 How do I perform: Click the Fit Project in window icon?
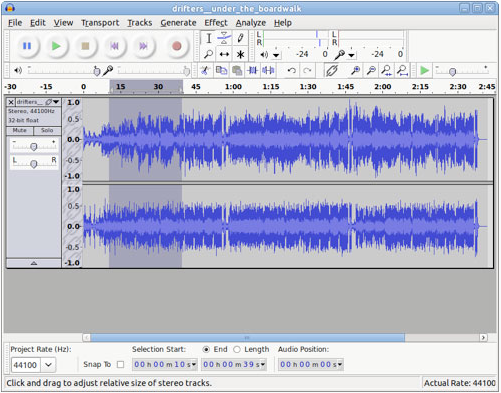(402, 70)
